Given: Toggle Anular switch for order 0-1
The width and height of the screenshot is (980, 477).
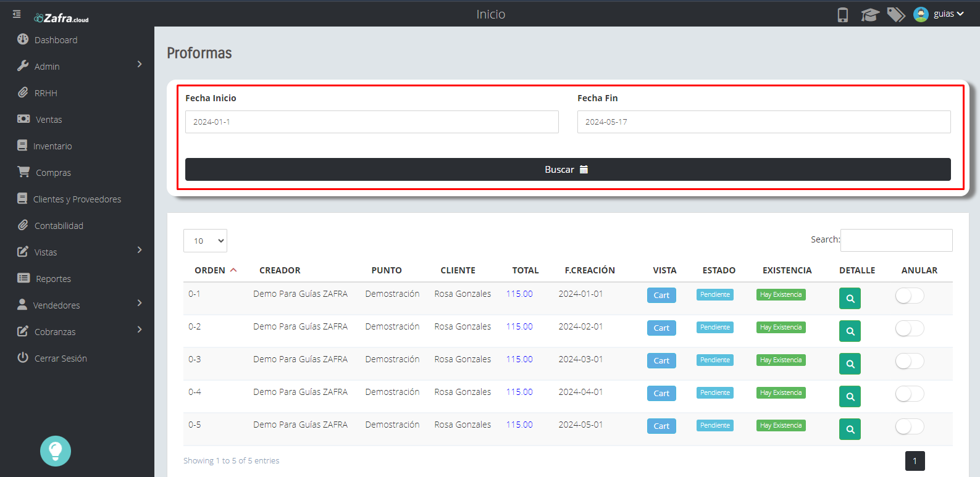Looking at the screenshot, I should (x=910, y=296).
